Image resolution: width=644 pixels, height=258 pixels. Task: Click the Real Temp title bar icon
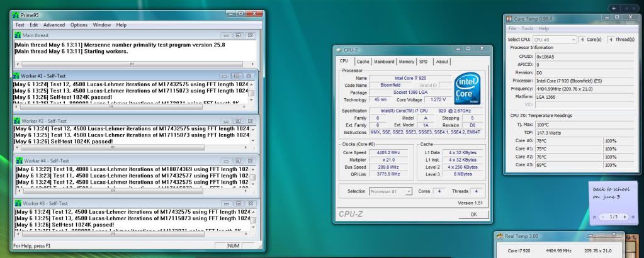click(x=501, y=237)
